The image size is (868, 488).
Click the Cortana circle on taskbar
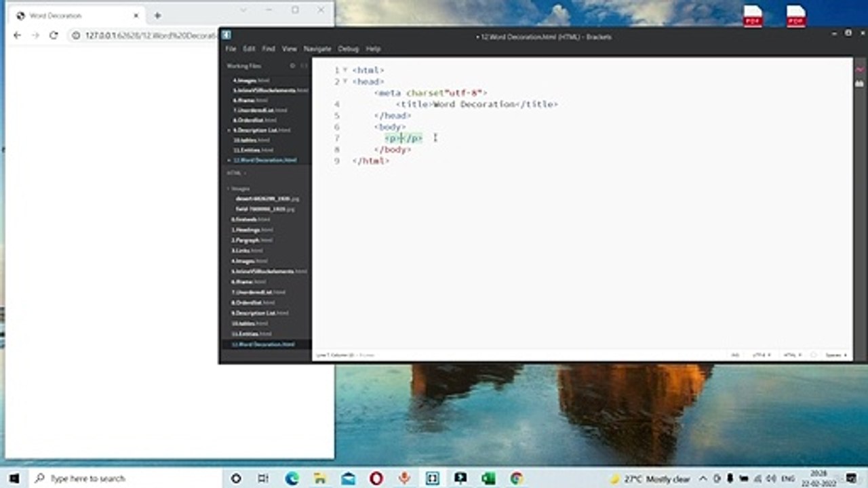[236, 479]
